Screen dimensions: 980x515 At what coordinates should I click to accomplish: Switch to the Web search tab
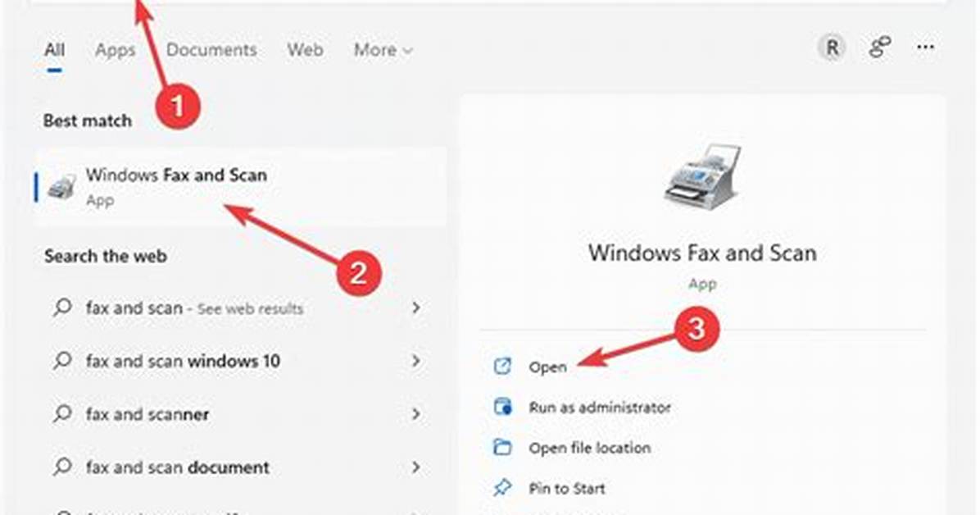point(305,49)
